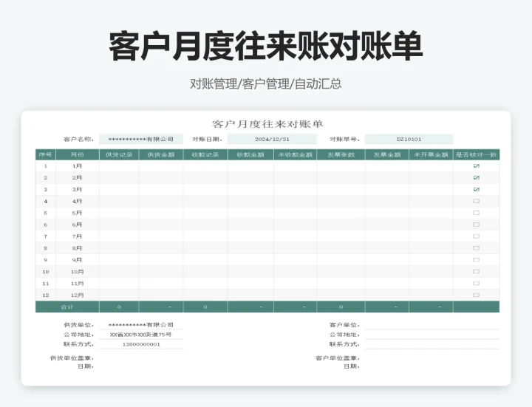The width and height of the screenshot is (532, 407).
Task: Select the 4月 month cell
Action: (78, 201)
